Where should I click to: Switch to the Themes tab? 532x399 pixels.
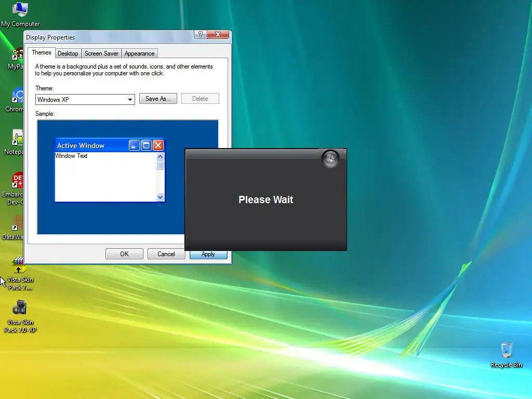pyautogui.click(x=42, y=52)
